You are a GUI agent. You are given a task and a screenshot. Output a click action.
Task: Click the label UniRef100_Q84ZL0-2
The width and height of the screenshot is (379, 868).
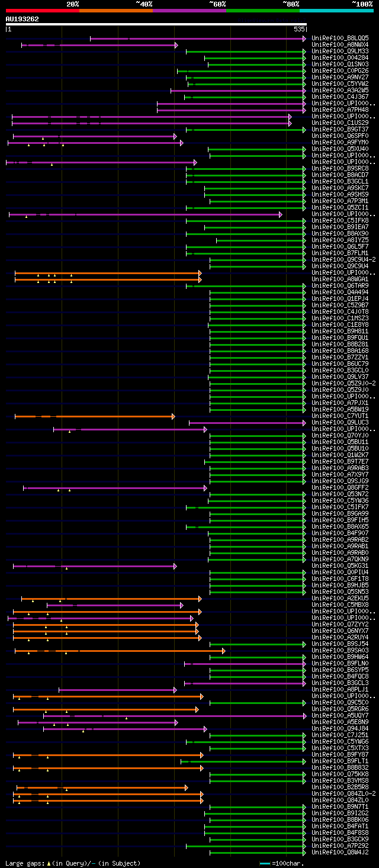[x=343, y=794]
